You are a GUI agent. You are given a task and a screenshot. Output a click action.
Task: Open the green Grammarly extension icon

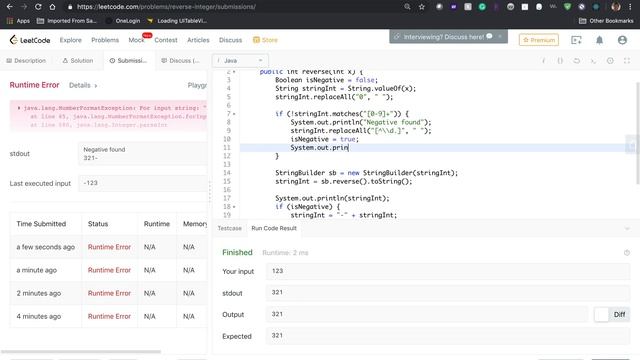click(x=482, y=7)
